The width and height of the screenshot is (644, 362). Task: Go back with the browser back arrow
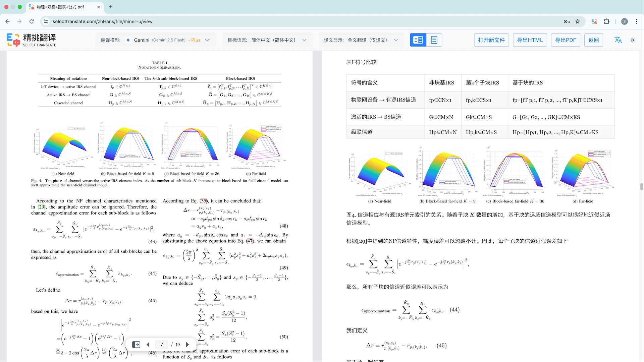click(7, 21)
